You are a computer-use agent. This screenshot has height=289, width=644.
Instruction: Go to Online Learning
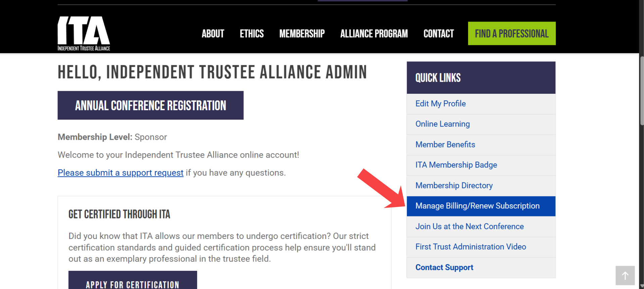(442, 124)
